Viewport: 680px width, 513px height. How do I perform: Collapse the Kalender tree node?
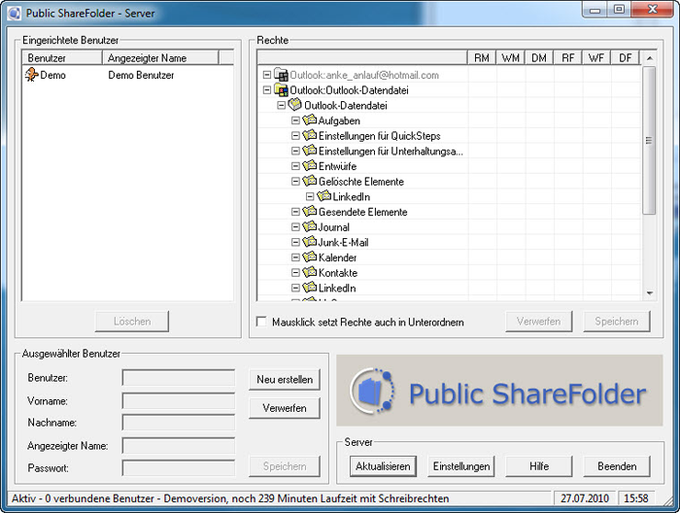click(295, 257)
